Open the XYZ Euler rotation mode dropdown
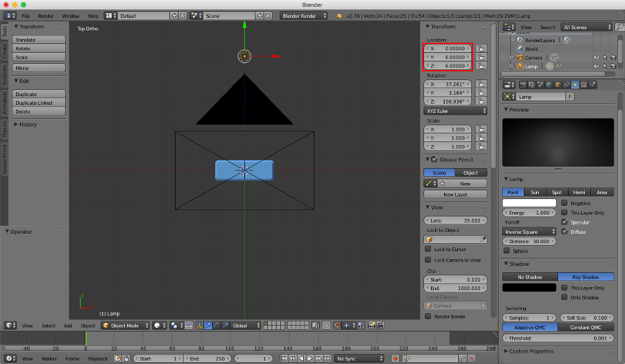 coord(455,111)
